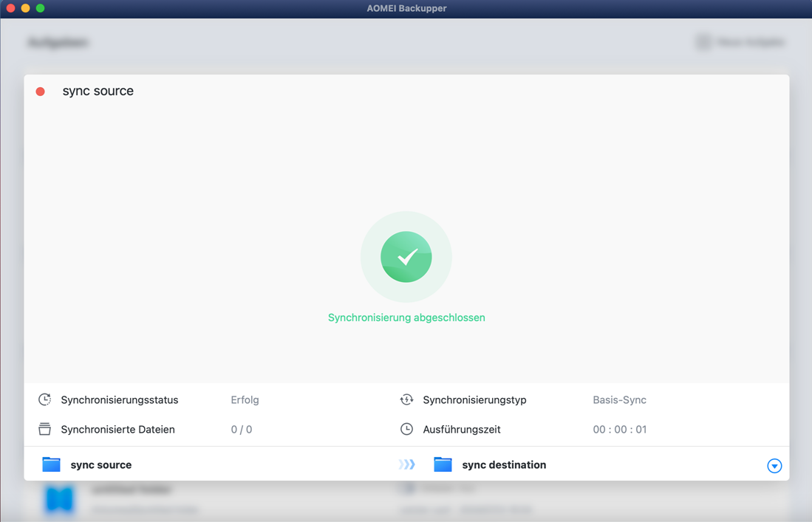Click the Ausführungszeit clock icon
This screenshot has height=522, width=812.
click(406, 429)
